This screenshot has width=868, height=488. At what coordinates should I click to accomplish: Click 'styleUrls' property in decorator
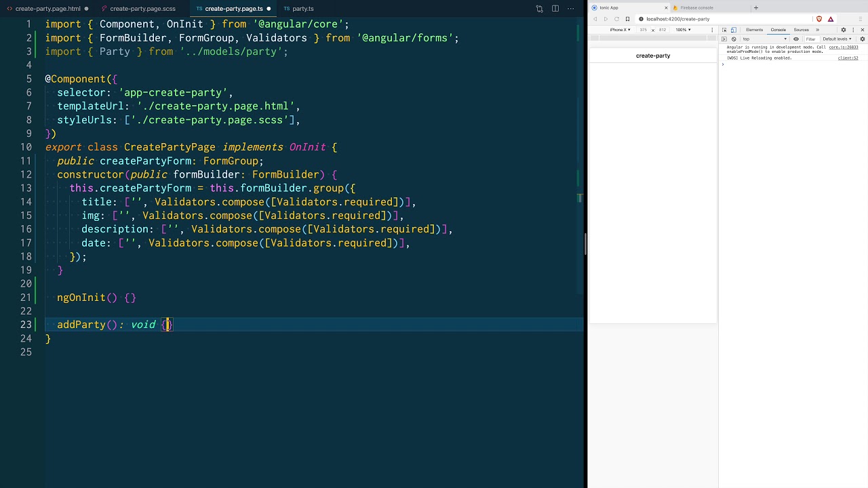[x=85, y=120]
